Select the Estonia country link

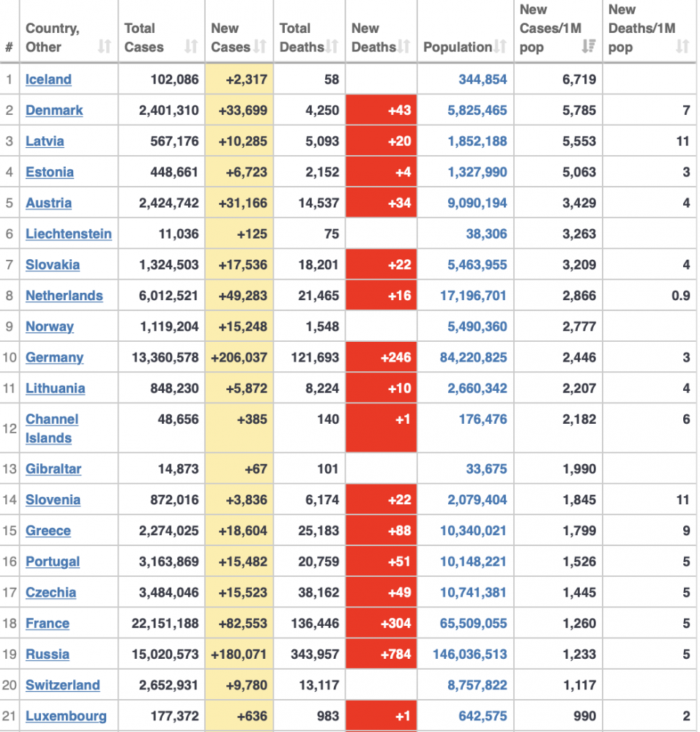(x=50, y=172)
